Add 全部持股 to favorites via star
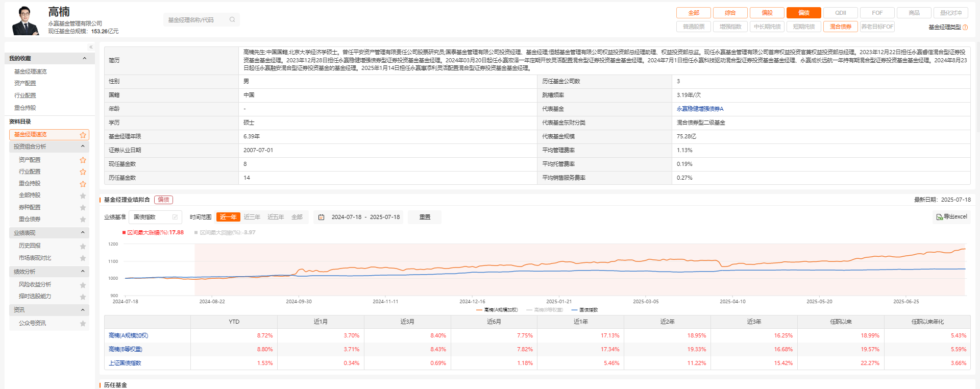Viewport: 980px width, 389px height. click(x=83, y=196)
